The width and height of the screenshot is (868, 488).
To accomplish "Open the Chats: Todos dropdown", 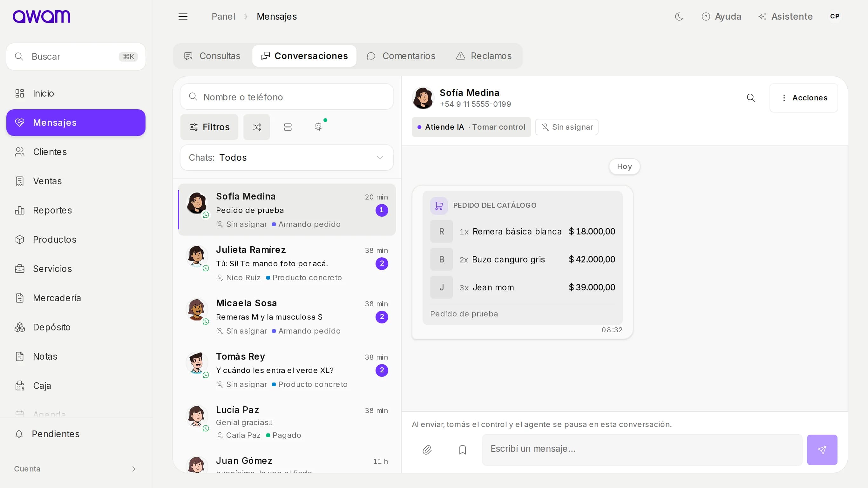I will [287, 158].
